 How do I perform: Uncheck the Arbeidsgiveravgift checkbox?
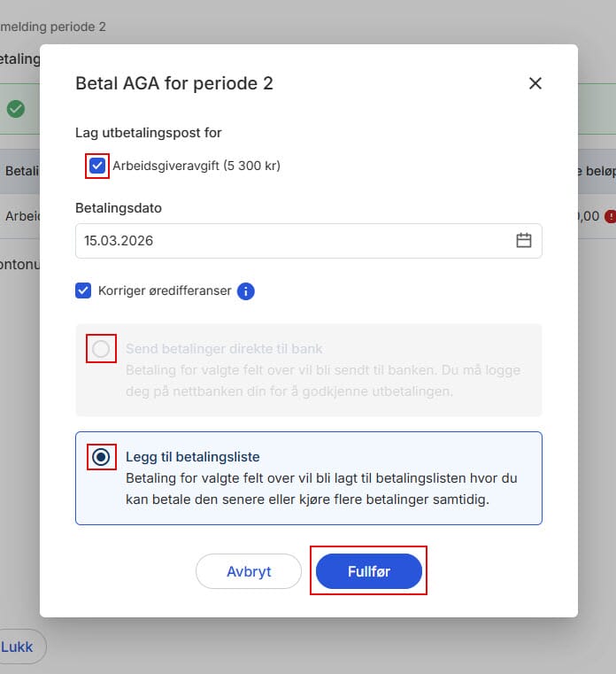coord(97,166)
